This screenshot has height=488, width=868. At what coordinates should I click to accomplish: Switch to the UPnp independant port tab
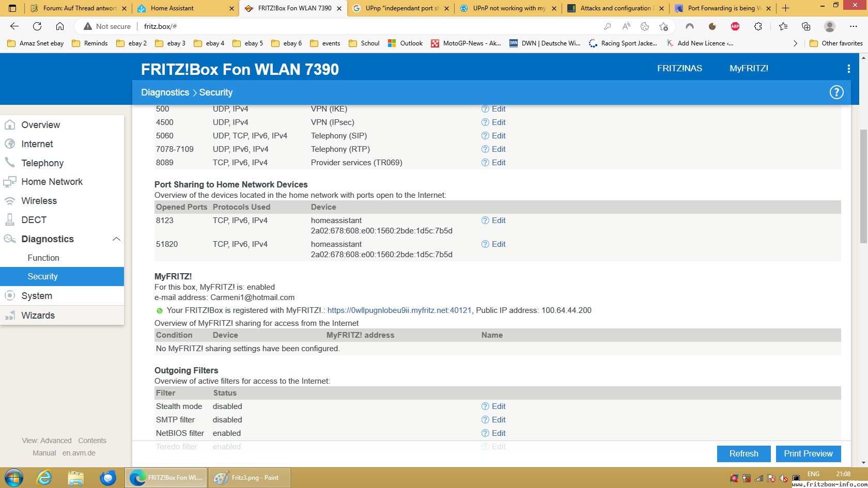click(400, 8)
